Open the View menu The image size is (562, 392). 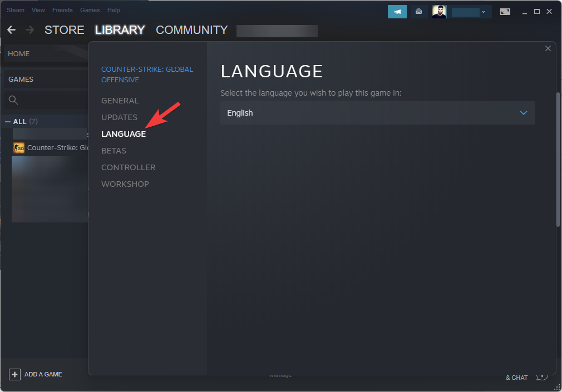pos(38,10)
